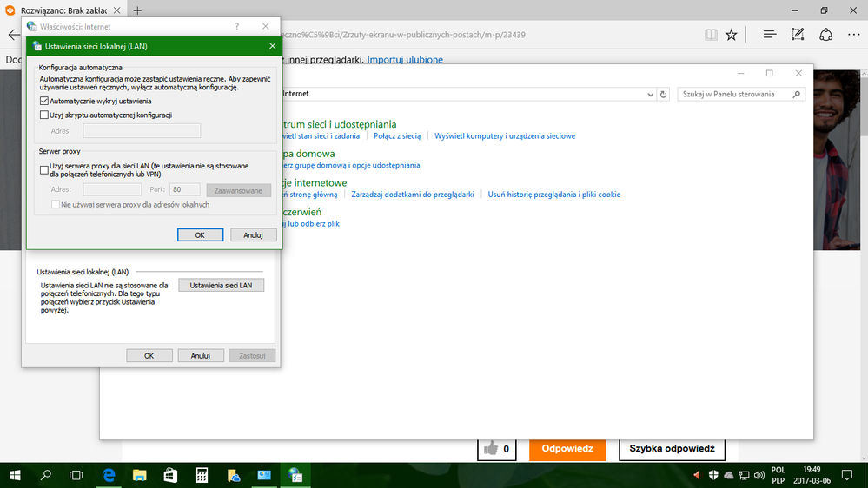Click the proxy Port field
Screen dimensions: 868x488
(x=185, y=189)
